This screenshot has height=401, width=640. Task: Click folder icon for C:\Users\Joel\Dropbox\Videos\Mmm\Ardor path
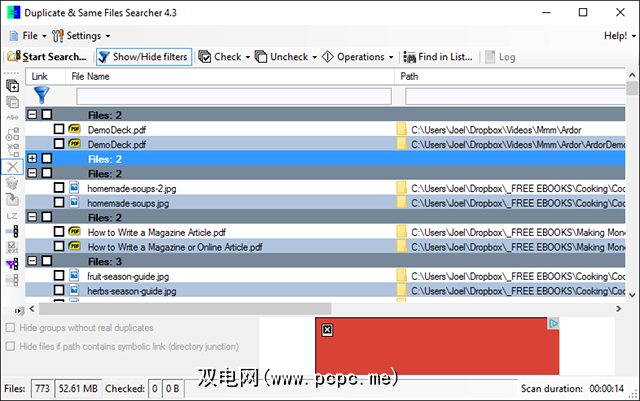coord(402,129)
